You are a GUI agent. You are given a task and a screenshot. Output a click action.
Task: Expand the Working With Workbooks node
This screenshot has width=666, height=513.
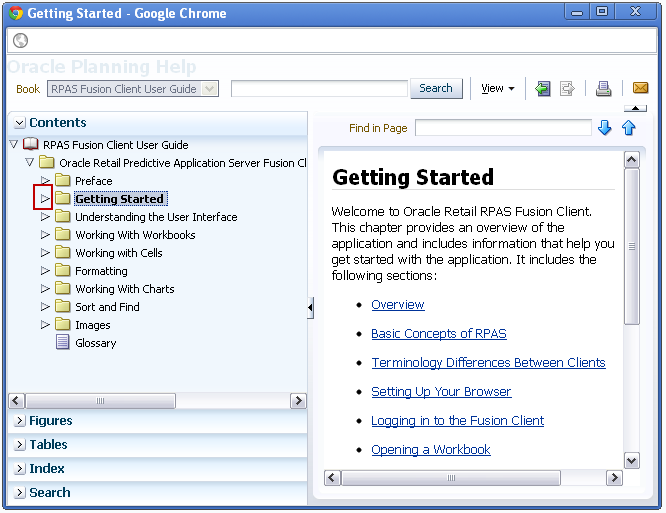click(x=45, y=234)
